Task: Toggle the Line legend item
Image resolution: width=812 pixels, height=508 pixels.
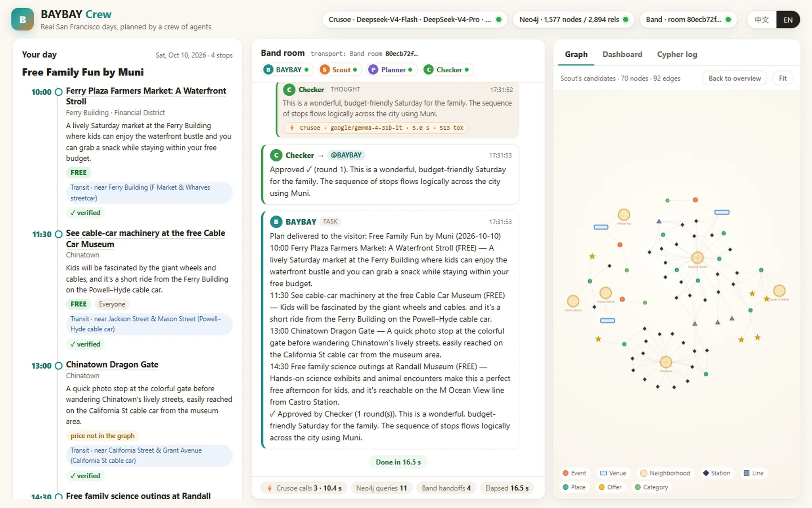Action: coord(753,473)
